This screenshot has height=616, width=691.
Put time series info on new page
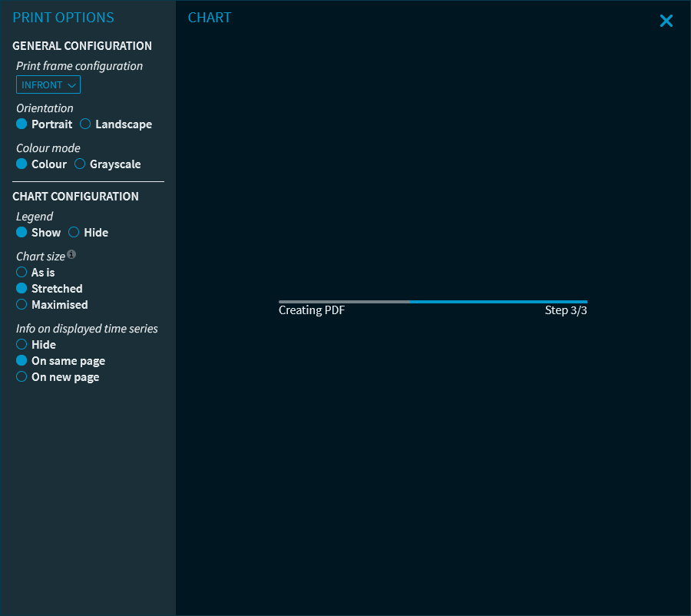tap(22, 377)
